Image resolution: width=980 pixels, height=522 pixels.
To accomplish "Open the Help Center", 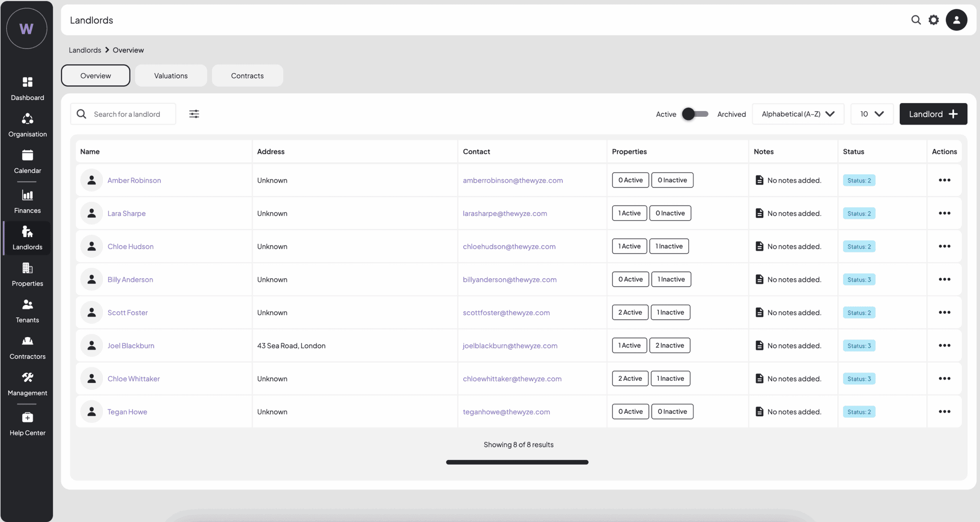I will coord(27,424).
